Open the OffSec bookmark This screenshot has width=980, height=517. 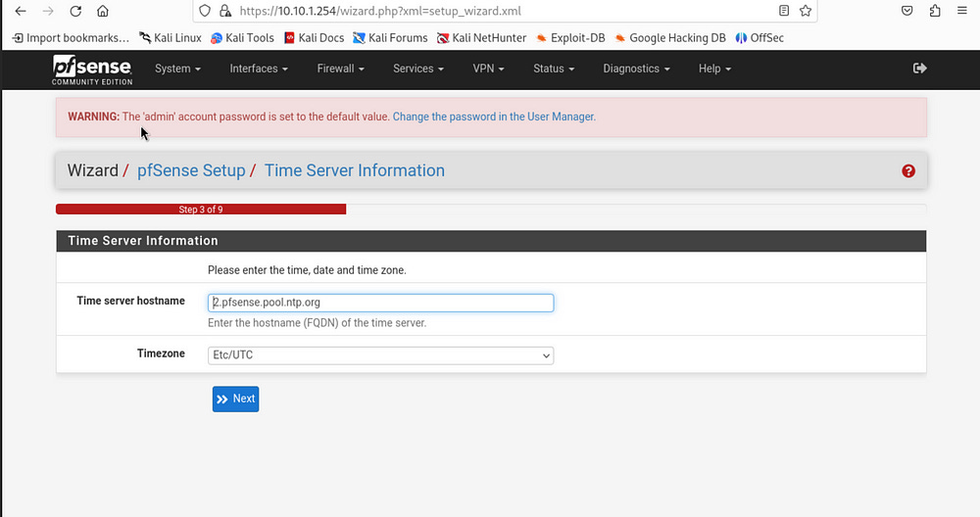click(x=759, y=38)
